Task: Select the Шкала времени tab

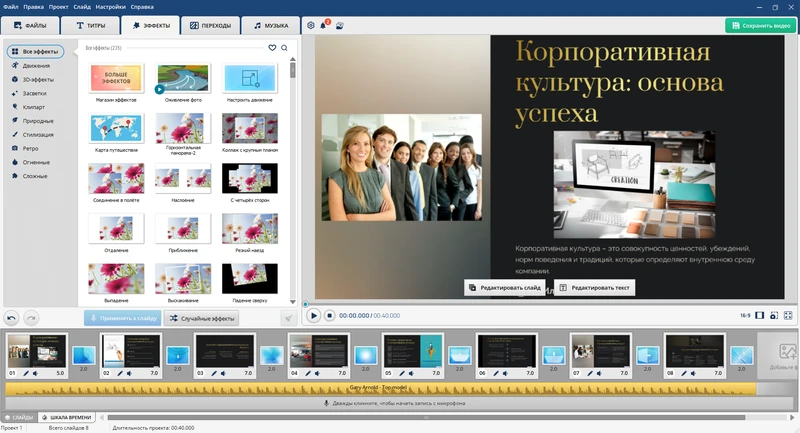Action: point(66,417)
